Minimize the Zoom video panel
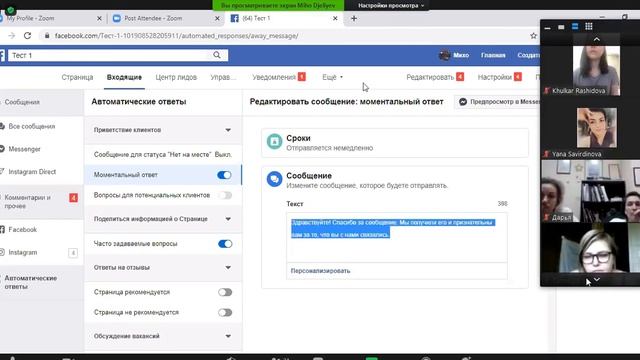 (x=547, y=27)
